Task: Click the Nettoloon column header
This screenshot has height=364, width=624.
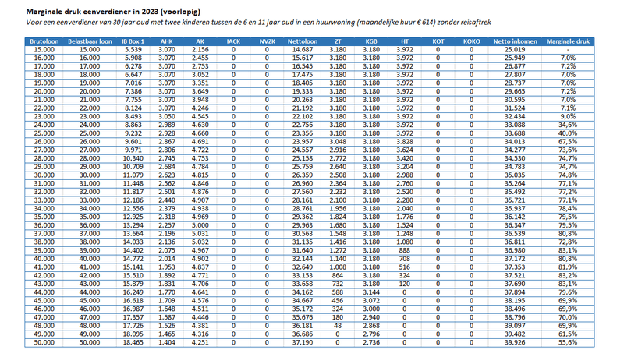Action: pyautogui.click(x=303, y=41)
